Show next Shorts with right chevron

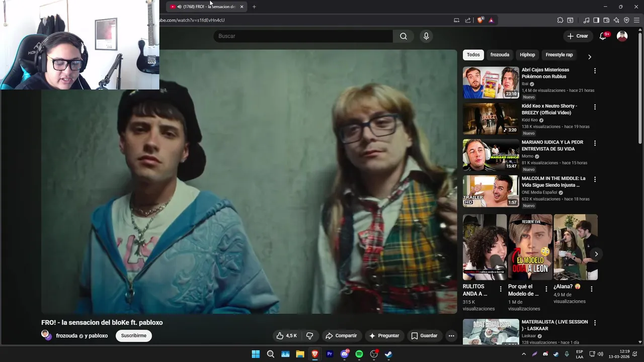596,254
